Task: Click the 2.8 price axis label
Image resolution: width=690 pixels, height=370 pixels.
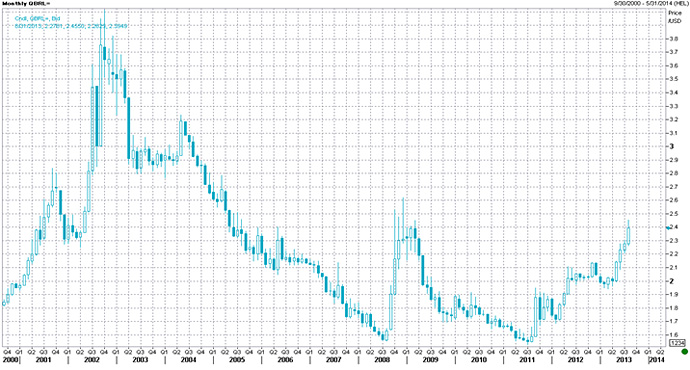Action: (x=673, y=173)
